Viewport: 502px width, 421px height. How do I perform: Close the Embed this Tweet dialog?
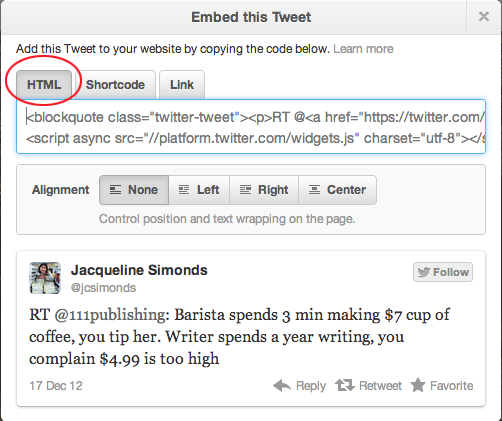point(484,17)
